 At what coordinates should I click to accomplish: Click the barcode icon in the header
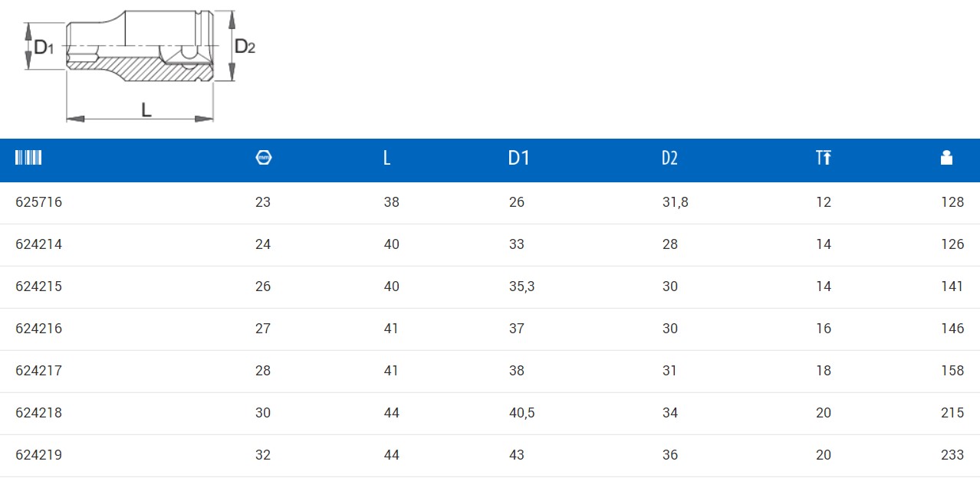click(x=28, y=158)
